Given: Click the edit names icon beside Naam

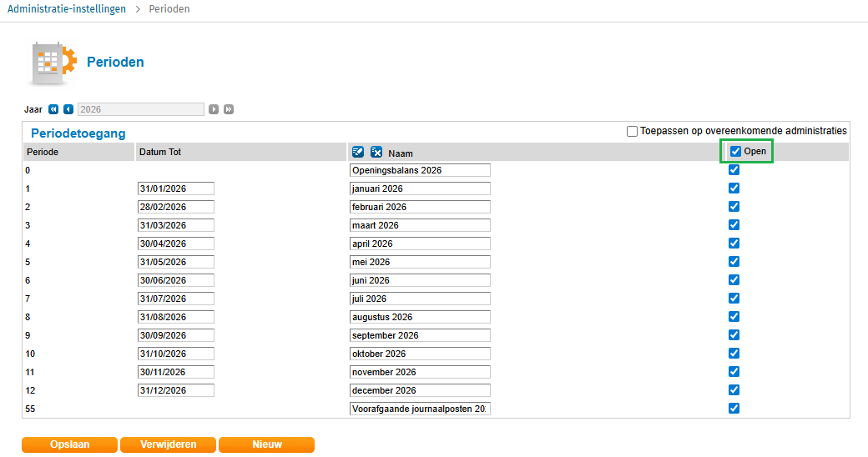Looking at the screenshot, I should (x=359, y=152).
